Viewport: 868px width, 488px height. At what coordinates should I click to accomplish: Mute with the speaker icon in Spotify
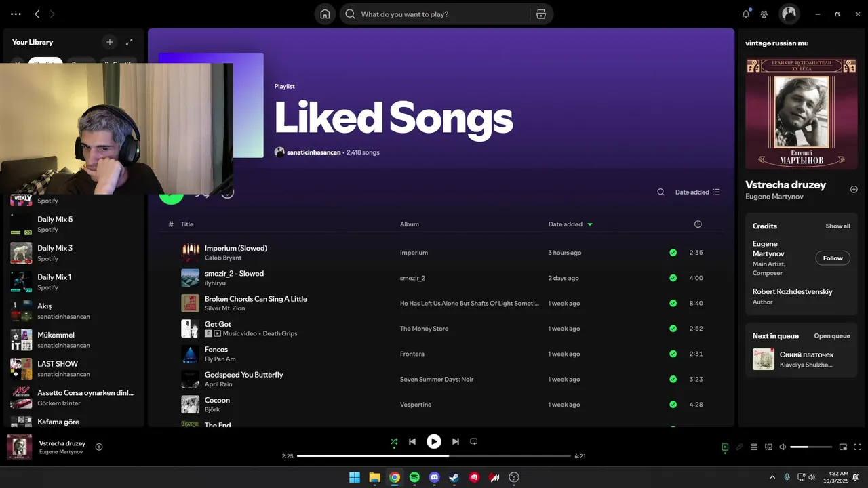pos(783,447)
